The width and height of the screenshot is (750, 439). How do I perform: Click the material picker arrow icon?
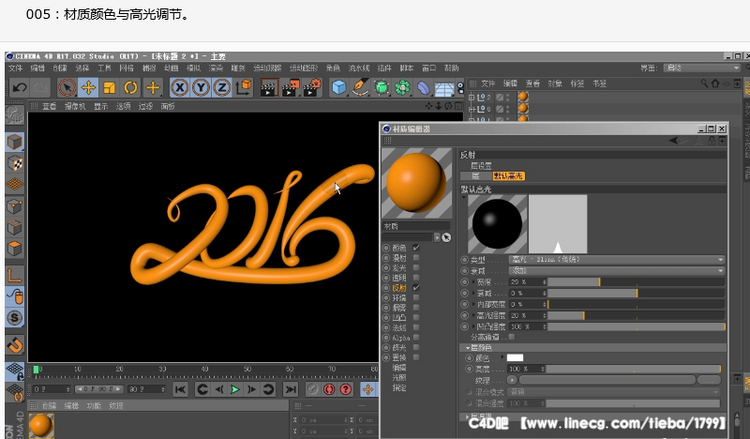[x=446, y=237]
